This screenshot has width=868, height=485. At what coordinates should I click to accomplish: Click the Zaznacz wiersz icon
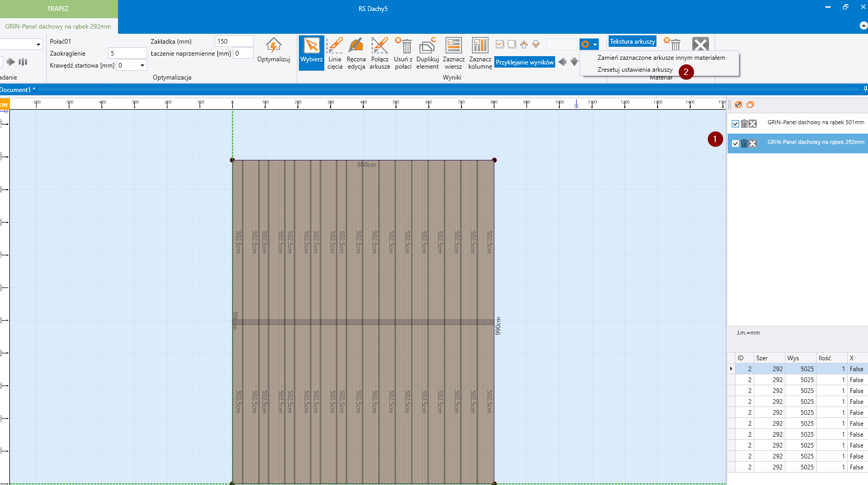[x=453, y=46]
